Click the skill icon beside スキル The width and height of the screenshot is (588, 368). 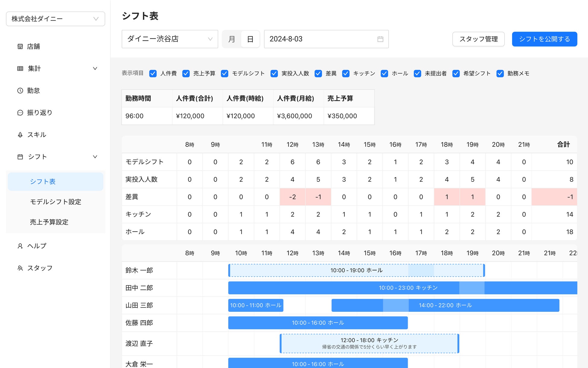pyautogui.click(x=20, y=135)
